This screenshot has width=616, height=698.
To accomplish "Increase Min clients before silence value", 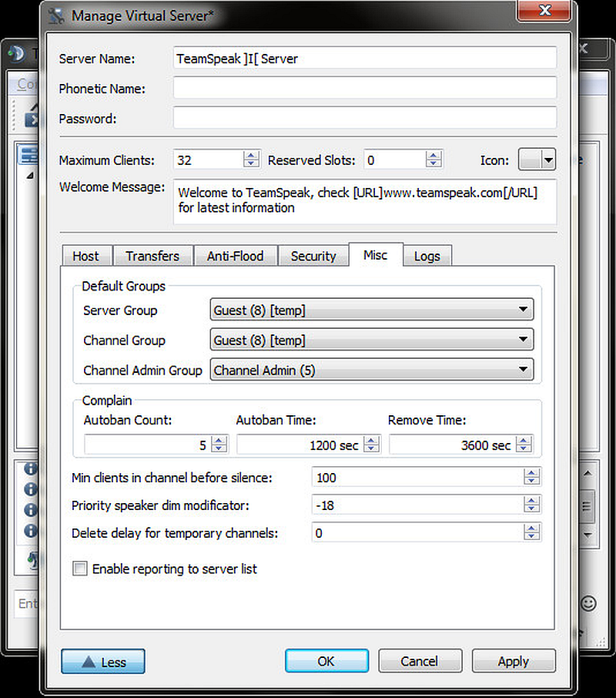I will 531,473.
